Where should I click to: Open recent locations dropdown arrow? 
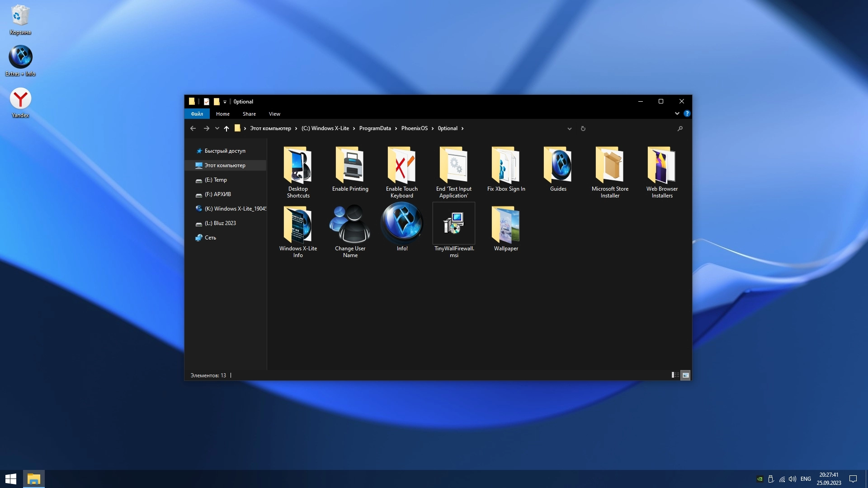(217, 129)
